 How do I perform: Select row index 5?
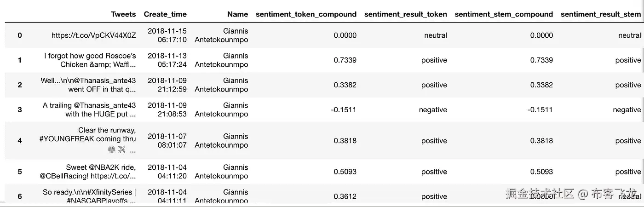tap(20, 172)
